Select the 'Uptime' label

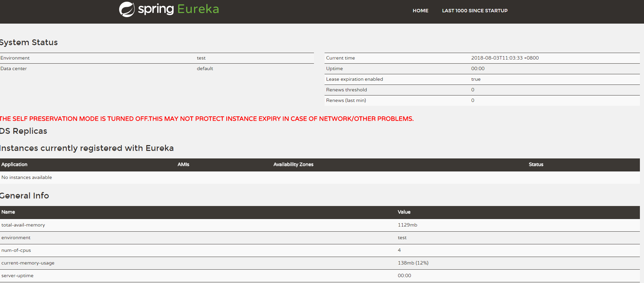[x=334, y=68]
